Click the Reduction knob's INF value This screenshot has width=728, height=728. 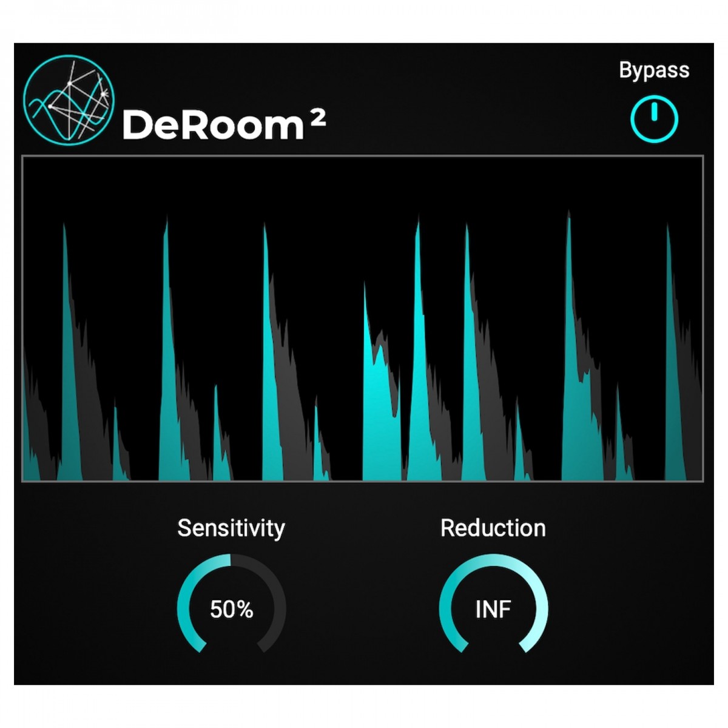pos(493,609)
